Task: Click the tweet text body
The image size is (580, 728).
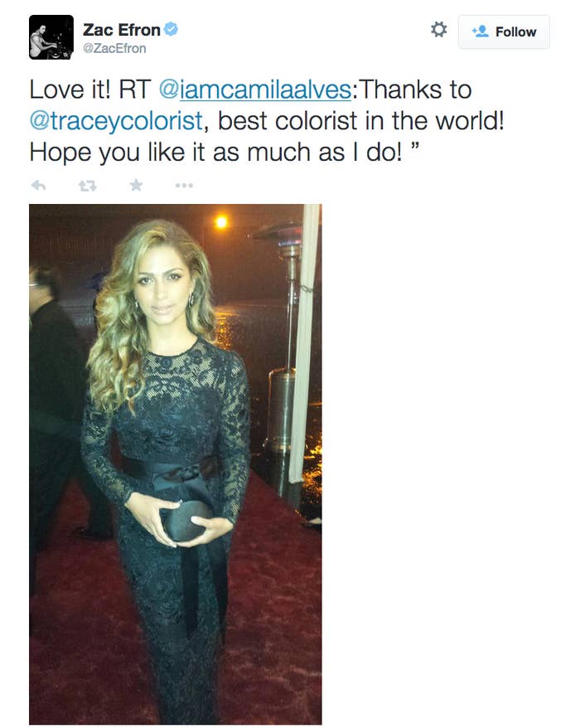Action: [267, 121]
